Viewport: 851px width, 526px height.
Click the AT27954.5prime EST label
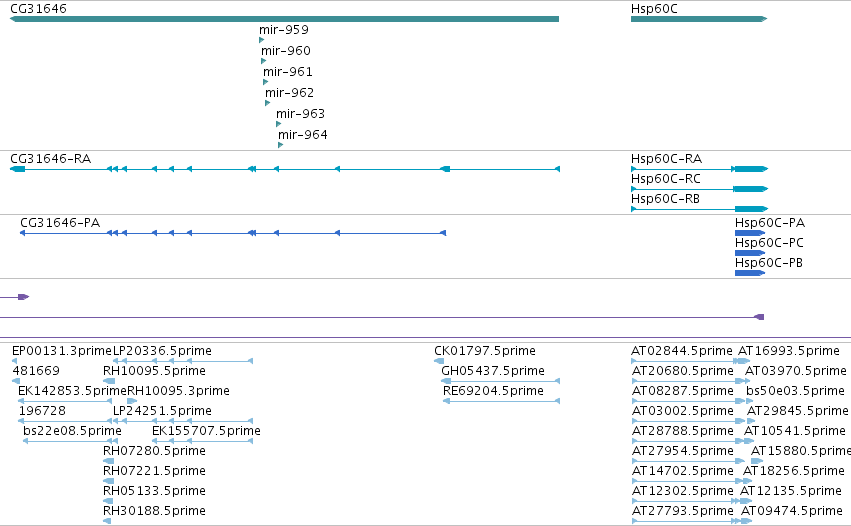(683, 451)
